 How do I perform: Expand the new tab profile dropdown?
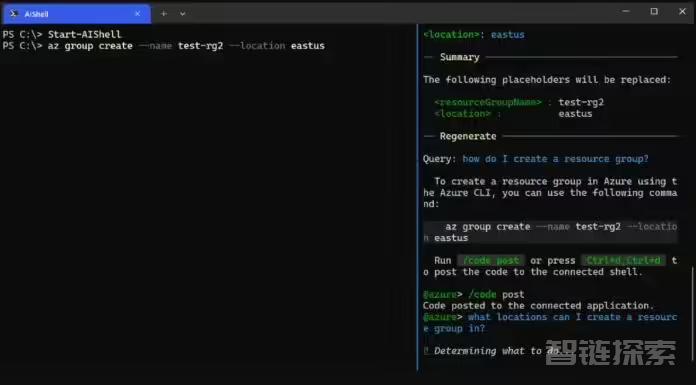[x=182, y=14]
